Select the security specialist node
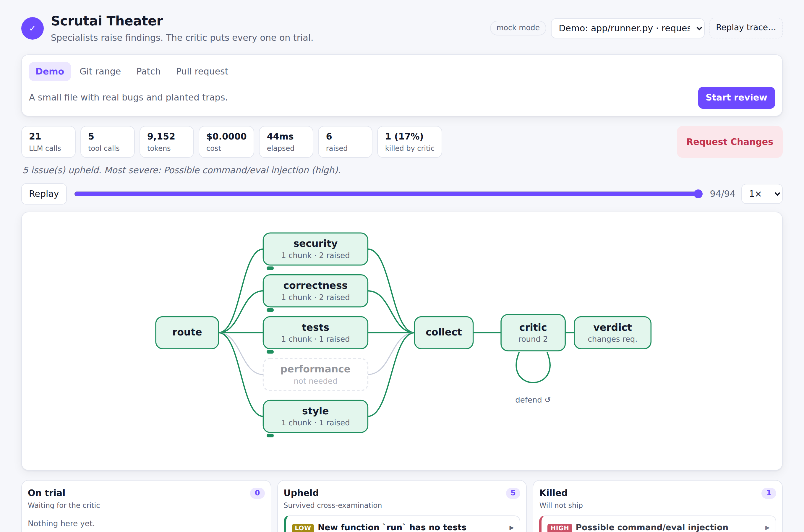 tap(315, 249)
